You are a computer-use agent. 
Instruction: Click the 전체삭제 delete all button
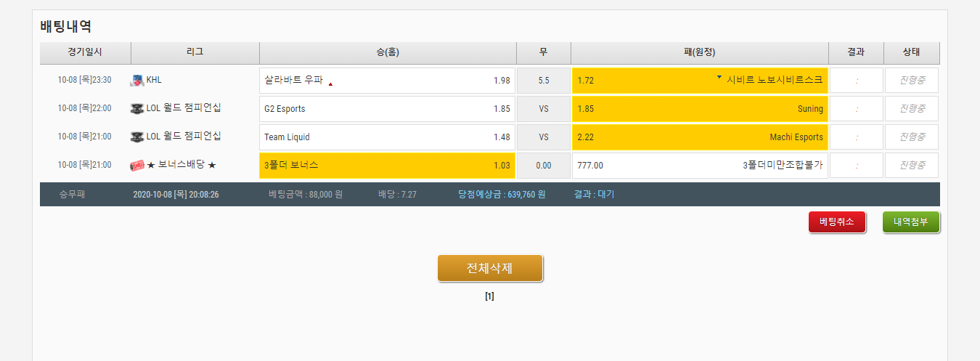click(490, 268)
